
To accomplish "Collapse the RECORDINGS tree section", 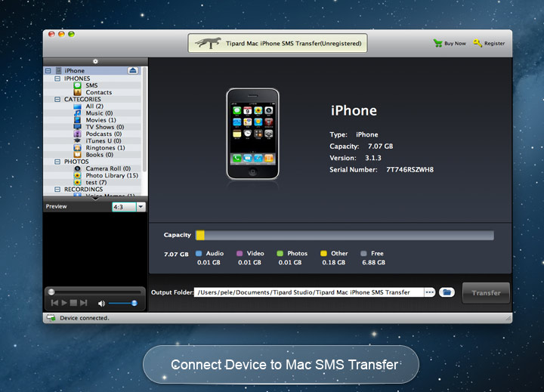I will 57,190.
